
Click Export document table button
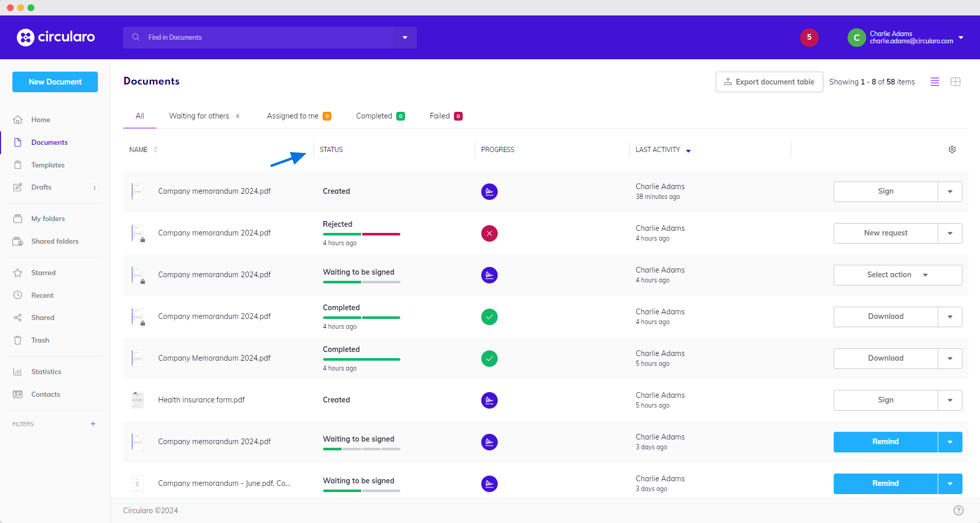pos(769,82)
